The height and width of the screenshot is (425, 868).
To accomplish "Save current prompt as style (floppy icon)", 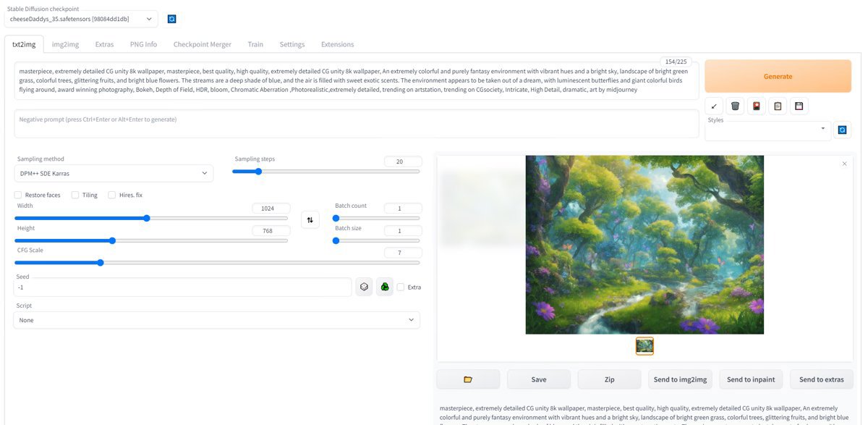I will [799, 106].
